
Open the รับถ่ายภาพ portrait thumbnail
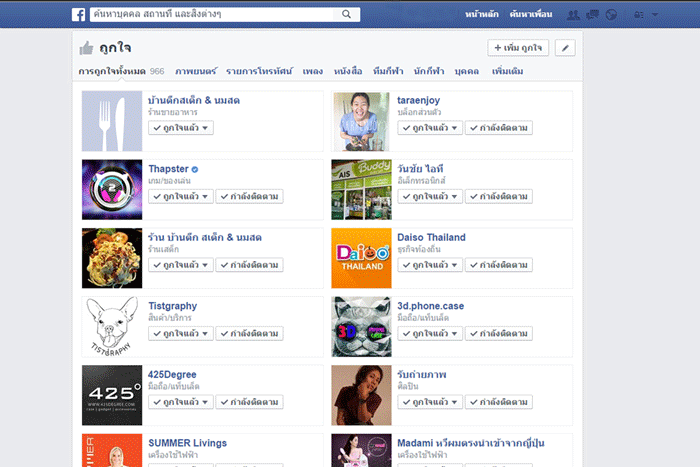361,395
